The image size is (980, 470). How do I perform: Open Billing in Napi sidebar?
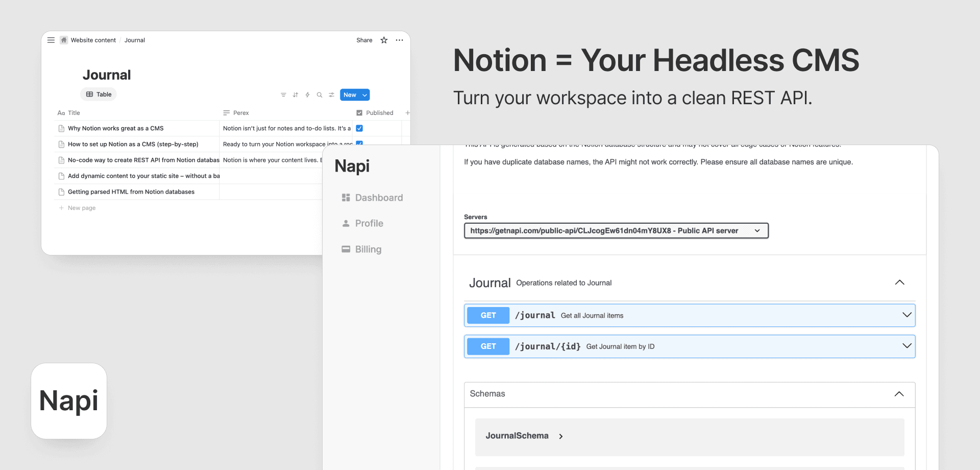(361, 249)
